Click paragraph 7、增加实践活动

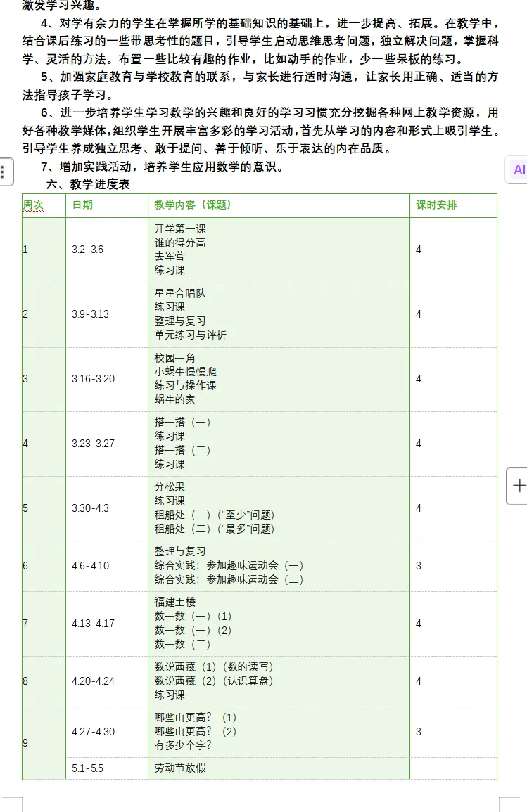coord(162,167)
